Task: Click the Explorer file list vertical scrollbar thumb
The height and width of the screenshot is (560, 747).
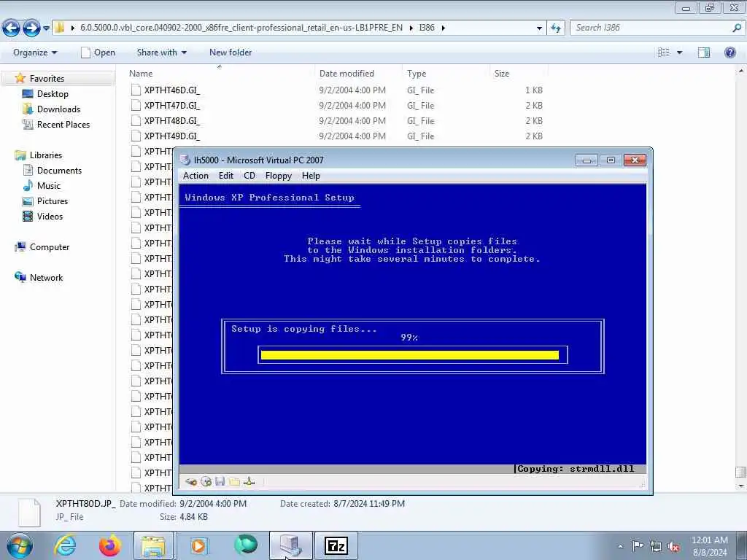Action: point(740,472)
